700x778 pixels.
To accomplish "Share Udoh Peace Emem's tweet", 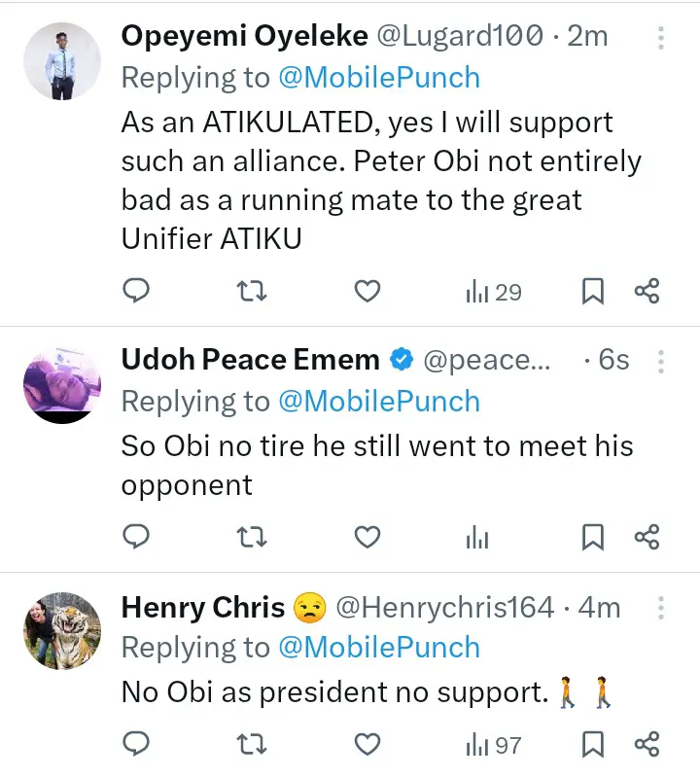I will pos(647,536).
